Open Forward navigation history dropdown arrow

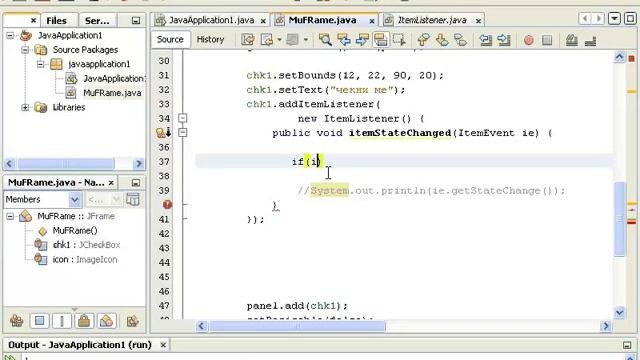coord(306,40)
